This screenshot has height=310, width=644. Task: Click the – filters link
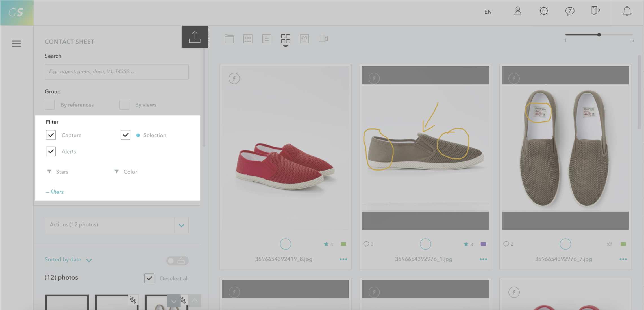[55, 192]
